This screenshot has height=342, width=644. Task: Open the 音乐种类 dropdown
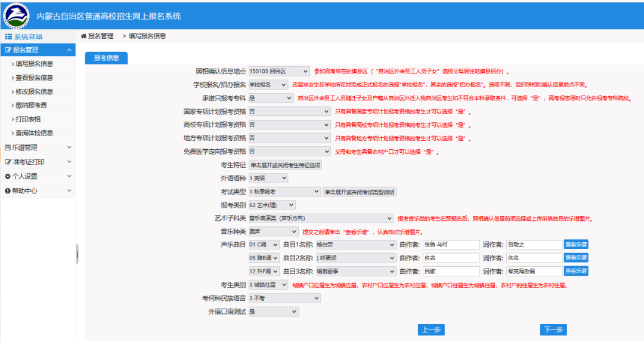point(273,231)
